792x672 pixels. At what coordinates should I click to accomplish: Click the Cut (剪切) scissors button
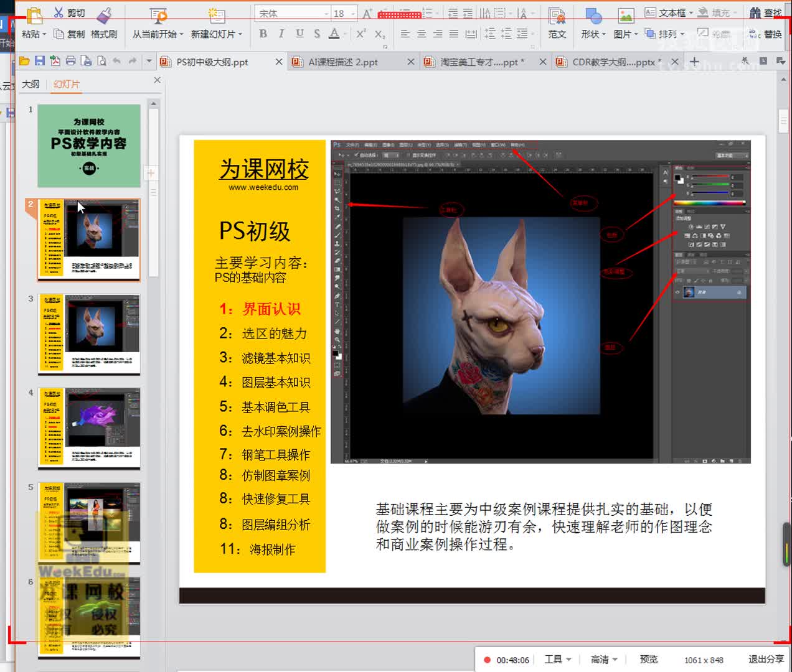[68, 12]
